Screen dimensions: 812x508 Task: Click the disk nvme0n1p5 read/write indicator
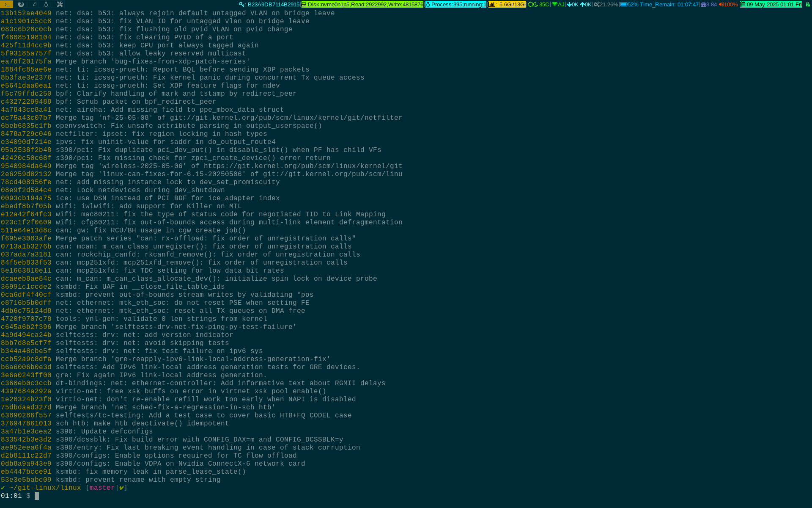click(362, 4)
